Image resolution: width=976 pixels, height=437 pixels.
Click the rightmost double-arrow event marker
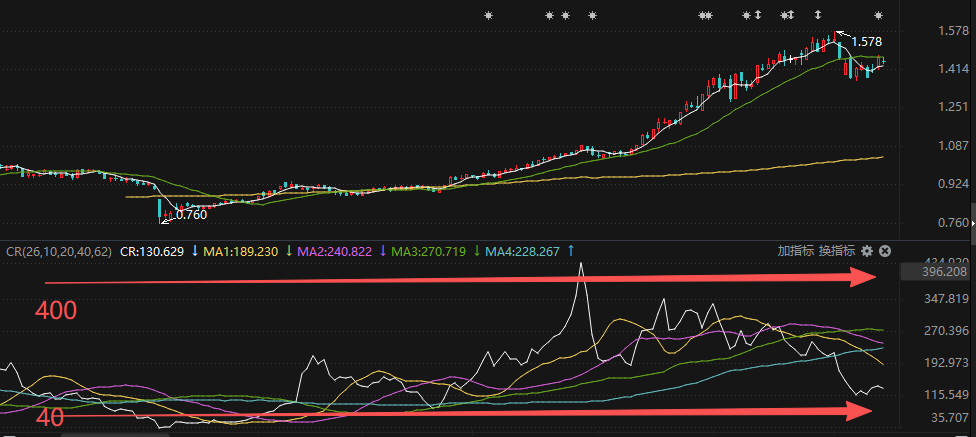(x=818, y=15)
